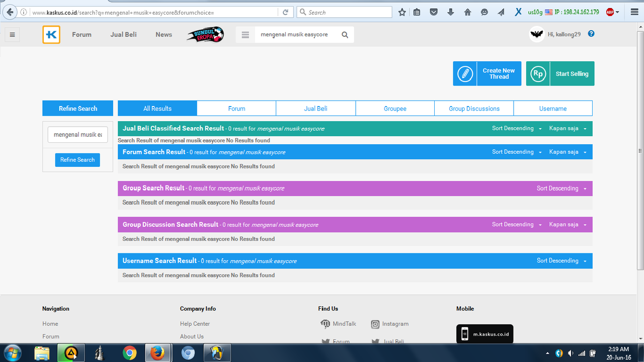
Task: Click the Instagram icon in footer
Action: 375,324
